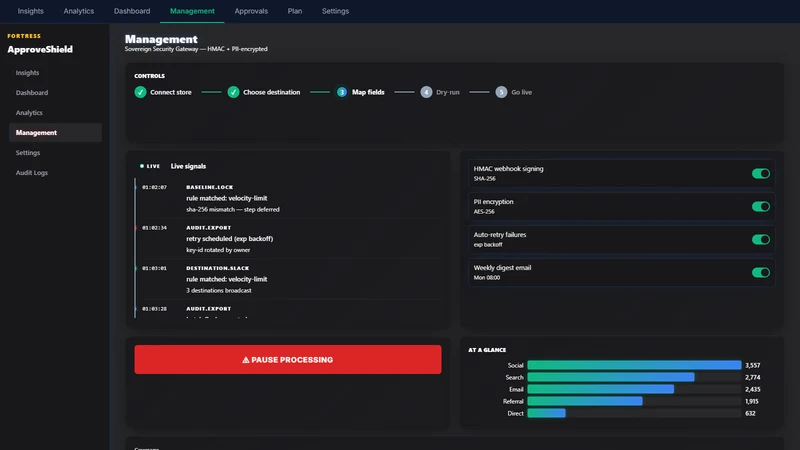Select the AUDIT.EXPORT event at 01:03:28

(288, 309)
